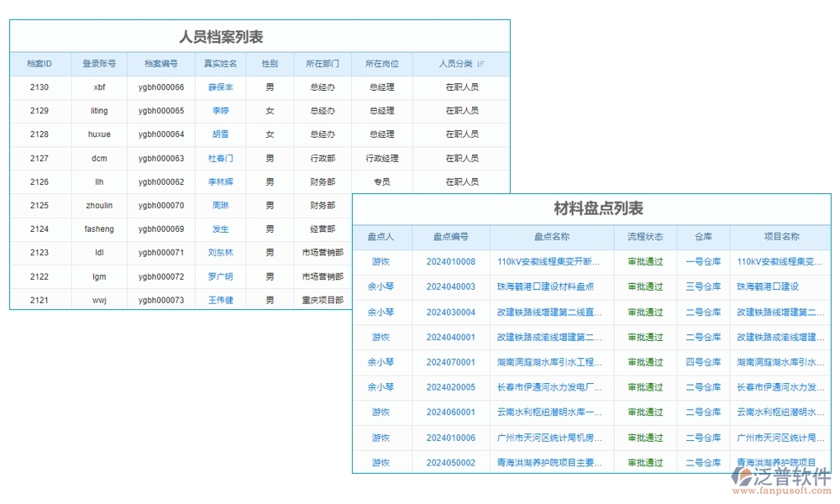Open employee profile of 李婷
This screenshot has width=840, height=504.
pos(219,110)
